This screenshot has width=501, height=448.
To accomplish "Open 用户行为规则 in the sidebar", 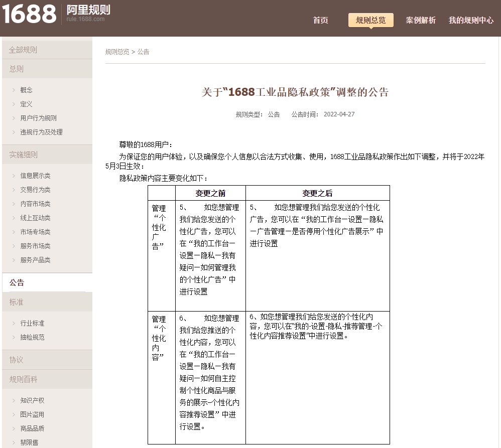I will point(38,118).
